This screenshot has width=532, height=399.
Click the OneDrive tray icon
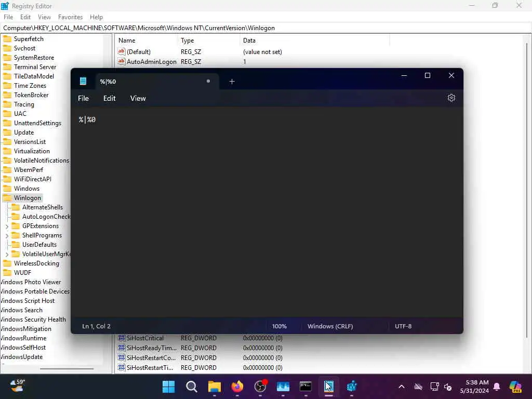(418, 387)
